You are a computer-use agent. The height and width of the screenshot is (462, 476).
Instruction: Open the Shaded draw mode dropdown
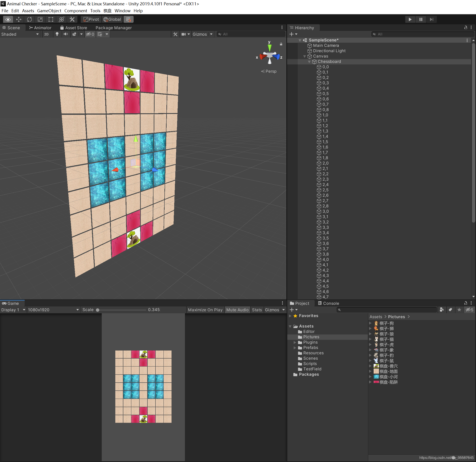tap(20, 34)
